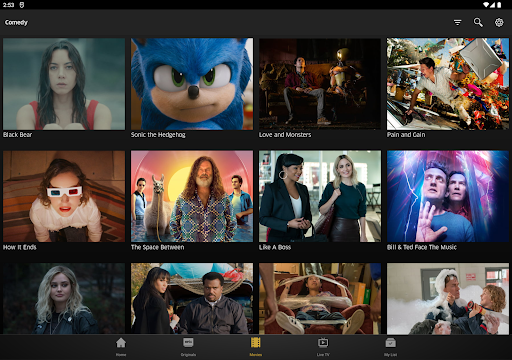
Task: Click "The Space Between" title text
Action: coord(157,247)
